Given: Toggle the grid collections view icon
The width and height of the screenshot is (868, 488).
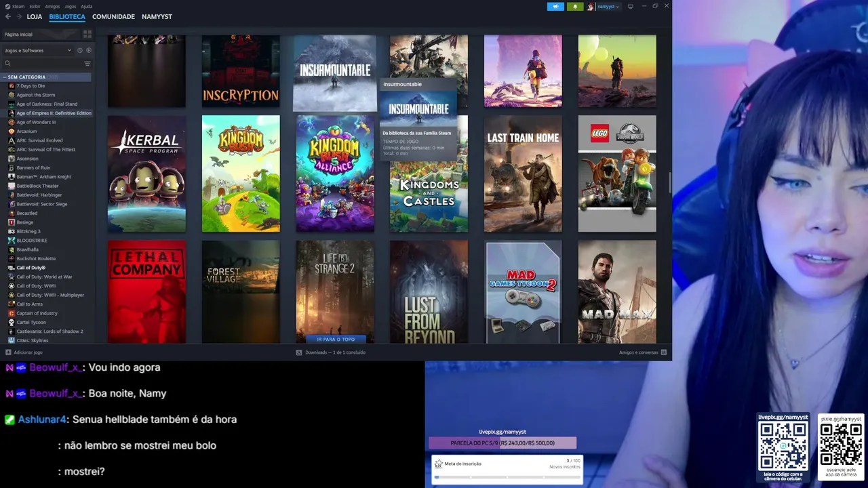Looking at the screenshot, I should coord(87,34).
